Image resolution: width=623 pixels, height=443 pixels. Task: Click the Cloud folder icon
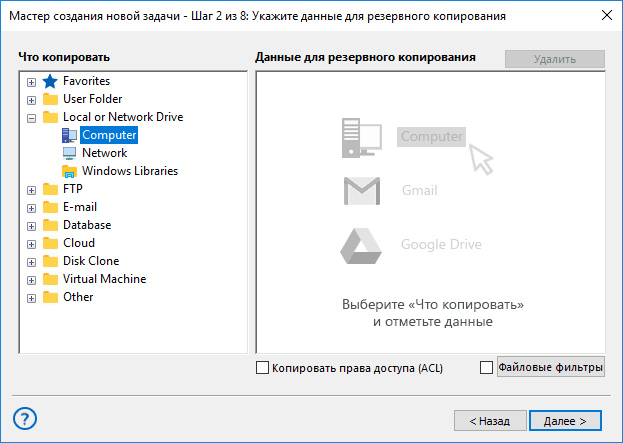(x=51, y=243)
